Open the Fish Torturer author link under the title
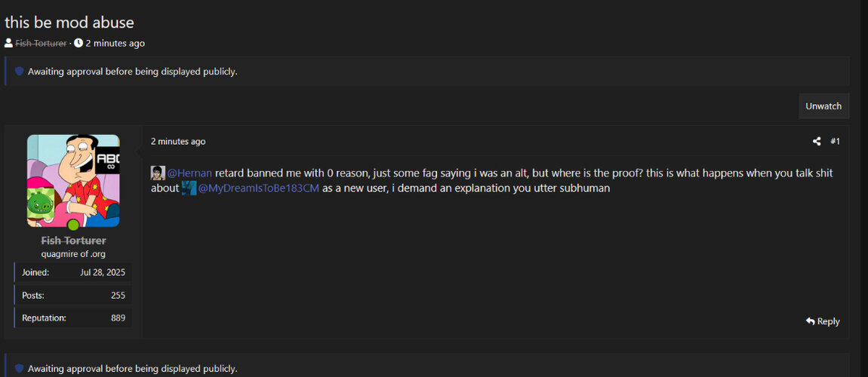Image resolution: width=868 pixels, height=377 pixels. [41, 43]
